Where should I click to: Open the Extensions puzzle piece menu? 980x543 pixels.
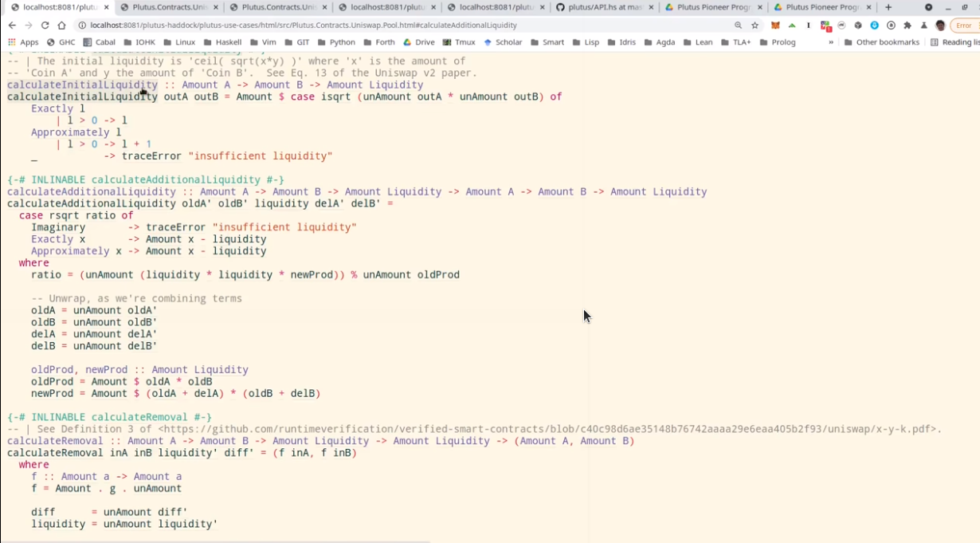(907, 26)
